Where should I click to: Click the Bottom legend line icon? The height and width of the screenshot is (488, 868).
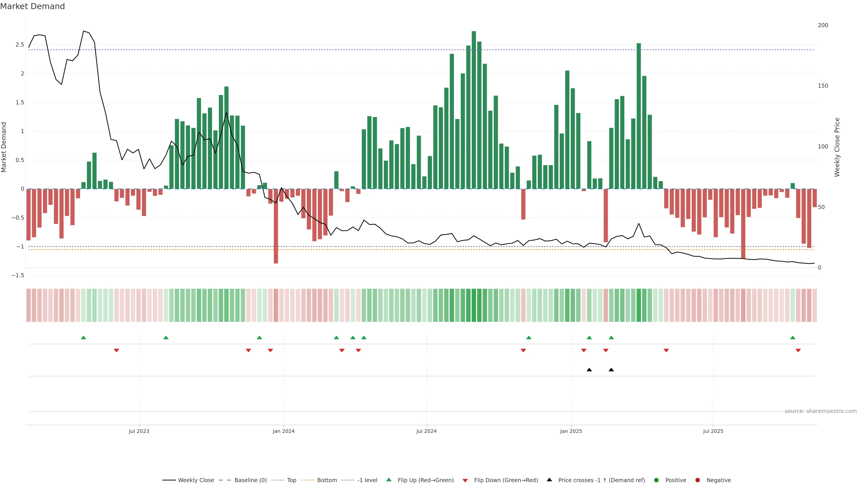[307, 480]
